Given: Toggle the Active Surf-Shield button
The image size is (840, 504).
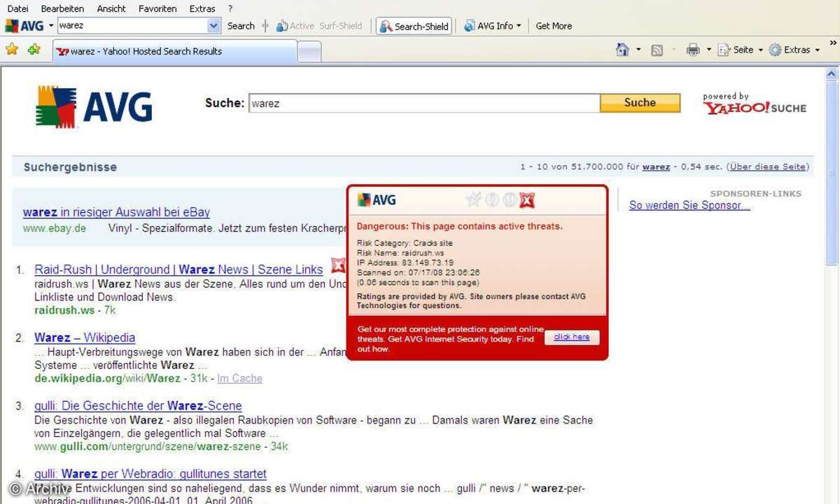Looking at the screenshot, I should pyautogui.click(x=319, y=26).
